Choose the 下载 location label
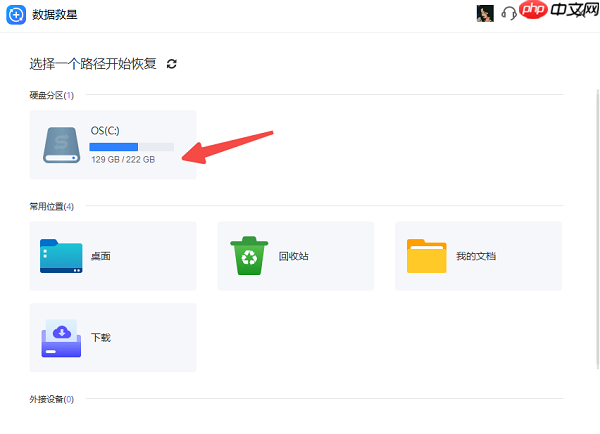 coord(101,338)
